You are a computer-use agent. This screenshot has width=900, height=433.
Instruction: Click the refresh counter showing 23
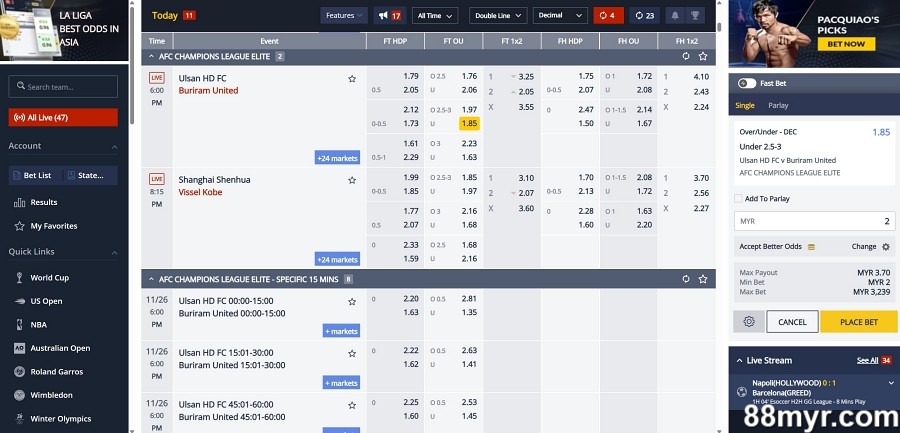click(644, 16)
